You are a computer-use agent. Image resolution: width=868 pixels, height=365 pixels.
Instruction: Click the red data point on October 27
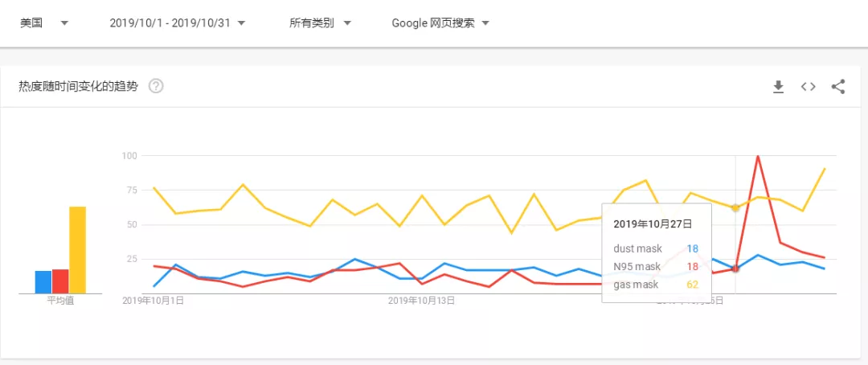point(735,269)
